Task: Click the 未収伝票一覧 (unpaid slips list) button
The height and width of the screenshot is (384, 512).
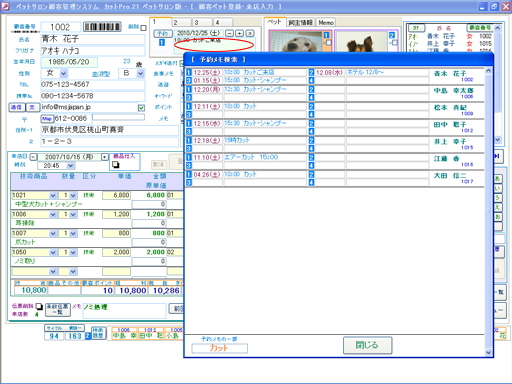Action: point(58,309)
